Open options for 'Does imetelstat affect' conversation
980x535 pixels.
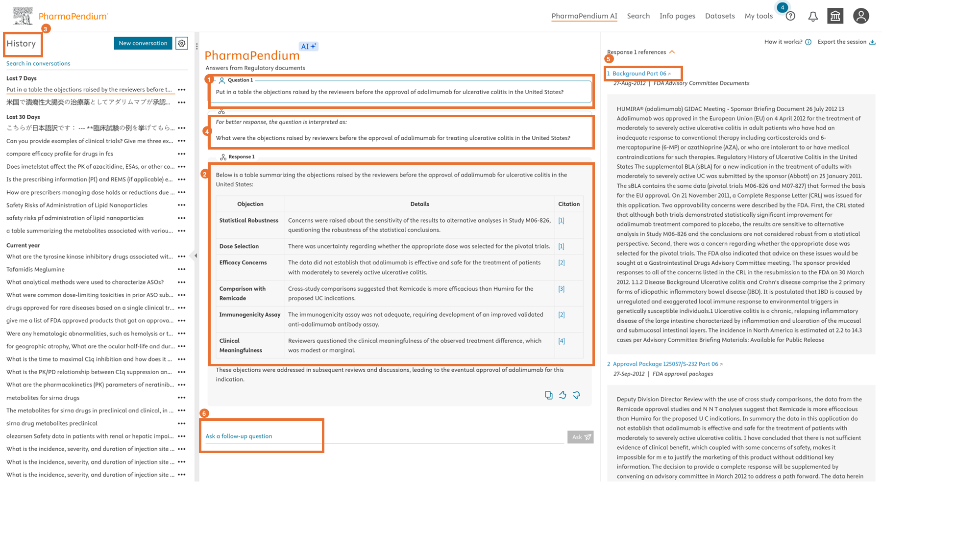point(182,167)
